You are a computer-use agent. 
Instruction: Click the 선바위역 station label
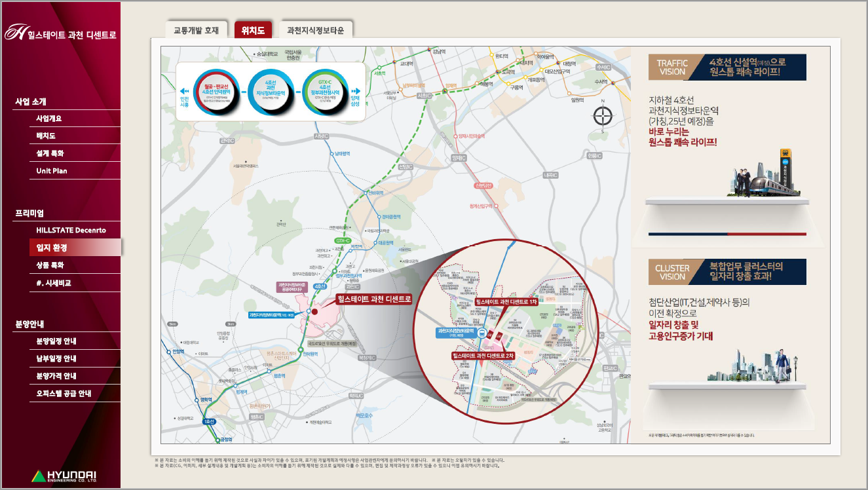[x=375, y=193]
